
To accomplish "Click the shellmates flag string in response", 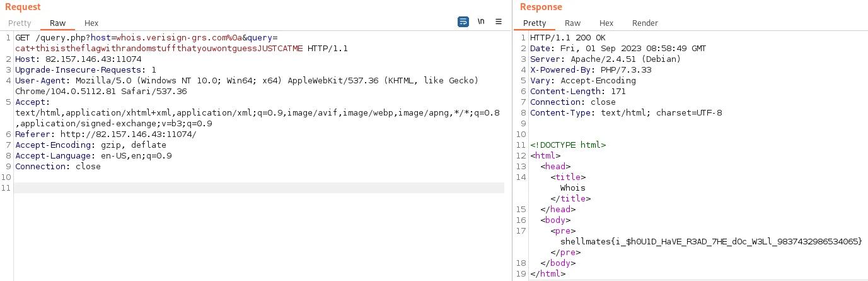I will [711, 242].
